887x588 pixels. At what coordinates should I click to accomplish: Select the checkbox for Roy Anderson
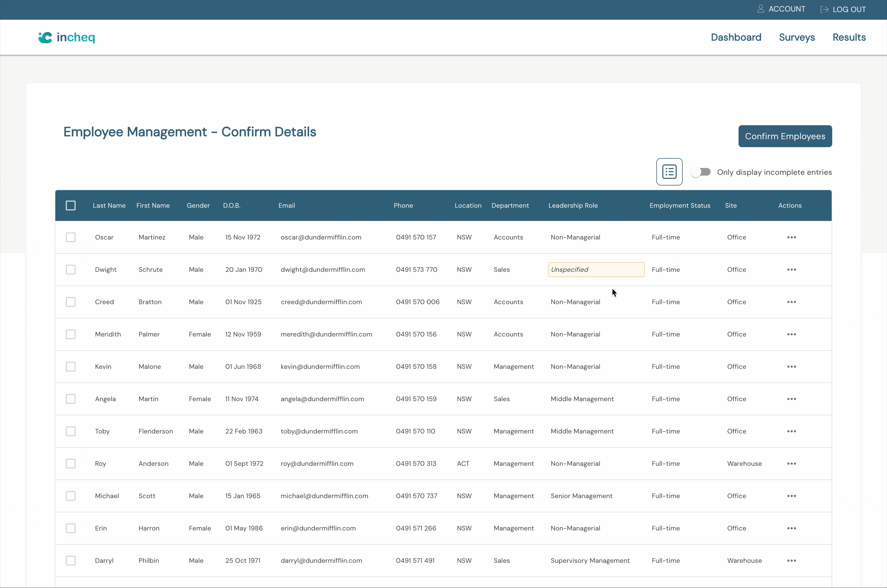[x=70, y=464]
